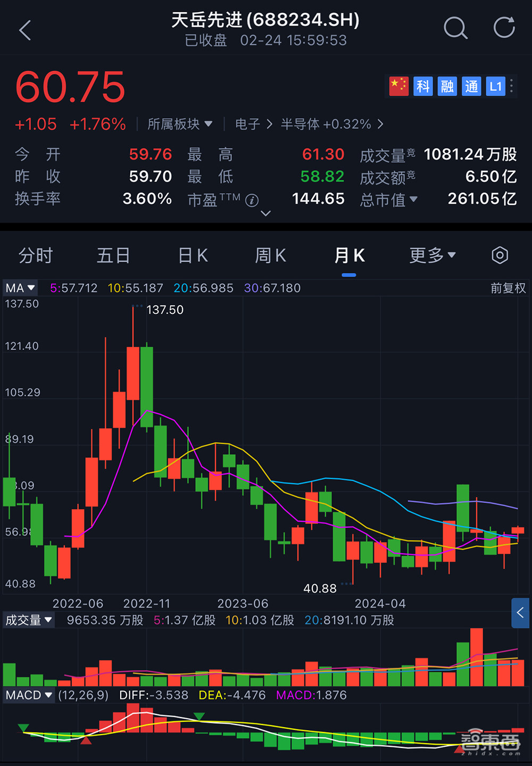The width and height of the screenshot is (532, 766).
Task: Open the 所属板块 dropdown
Action: tap(180, 124)
